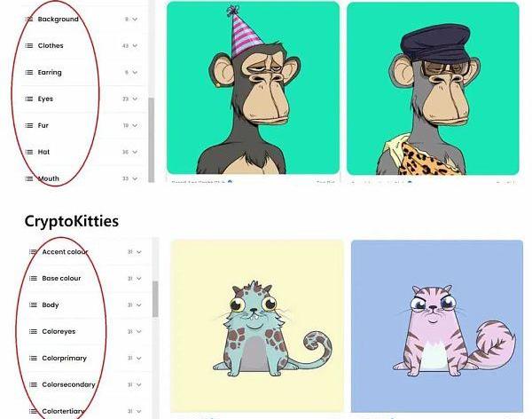
Task: Click list icon beside Background filter
Action: coord(29,19)
